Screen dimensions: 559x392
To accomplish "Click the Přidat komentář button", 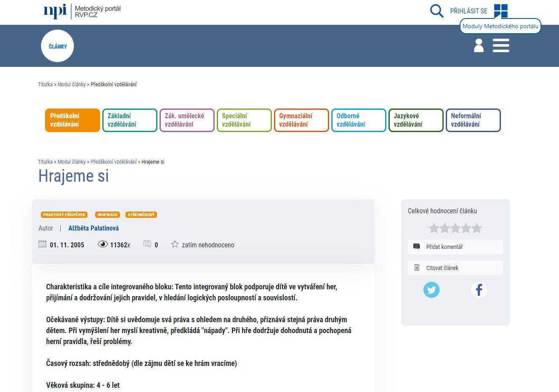I will pyautogui.click(x=455, y=247).
